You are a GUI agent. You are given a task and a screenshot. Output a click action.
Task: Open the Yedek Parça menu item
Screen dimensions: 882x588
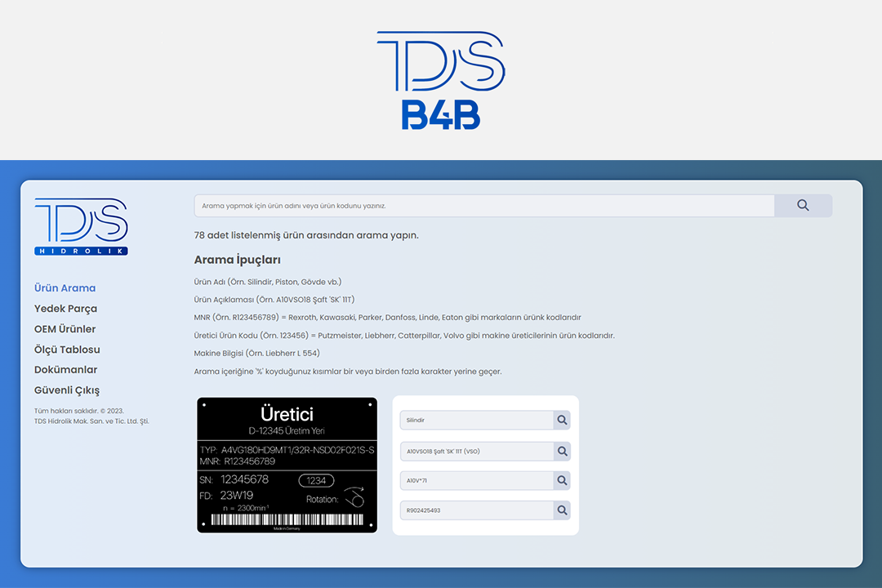(x=65, y=309)
